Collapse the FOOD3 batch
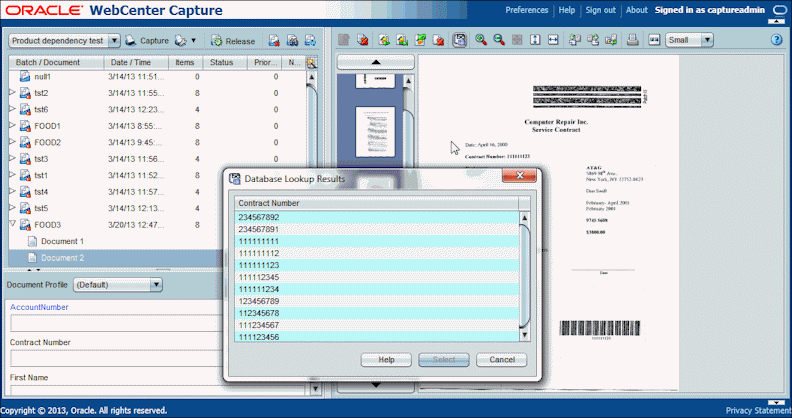Viewport: 792px width, 418px height. tap(13, 224)
